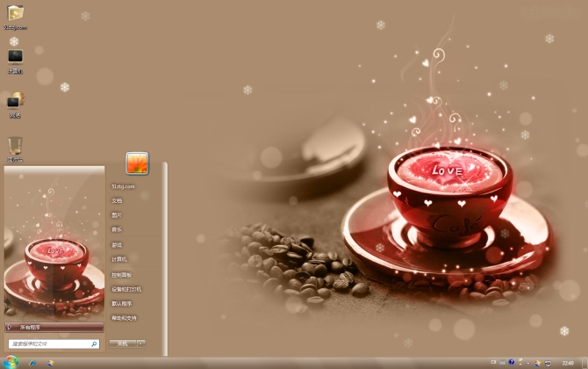Open the colorful pinned taskbar app beside Internet Explorer

[x=51, y=363]
